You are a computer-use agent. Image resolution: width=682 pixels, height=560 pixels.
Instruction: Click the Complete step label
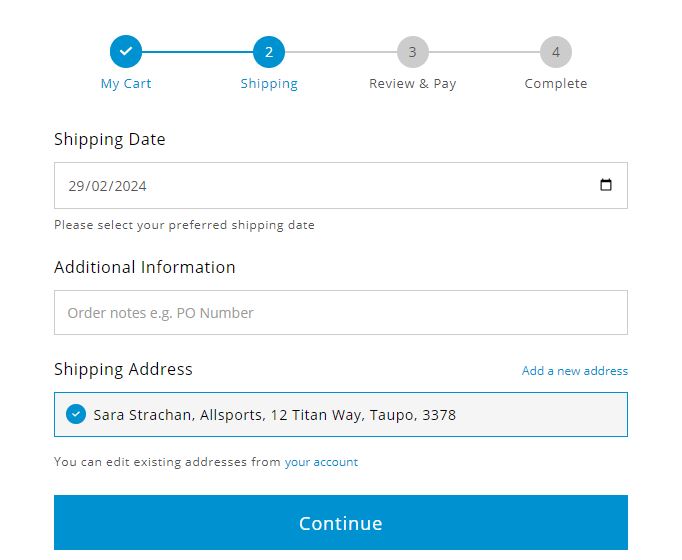[555, 83]
